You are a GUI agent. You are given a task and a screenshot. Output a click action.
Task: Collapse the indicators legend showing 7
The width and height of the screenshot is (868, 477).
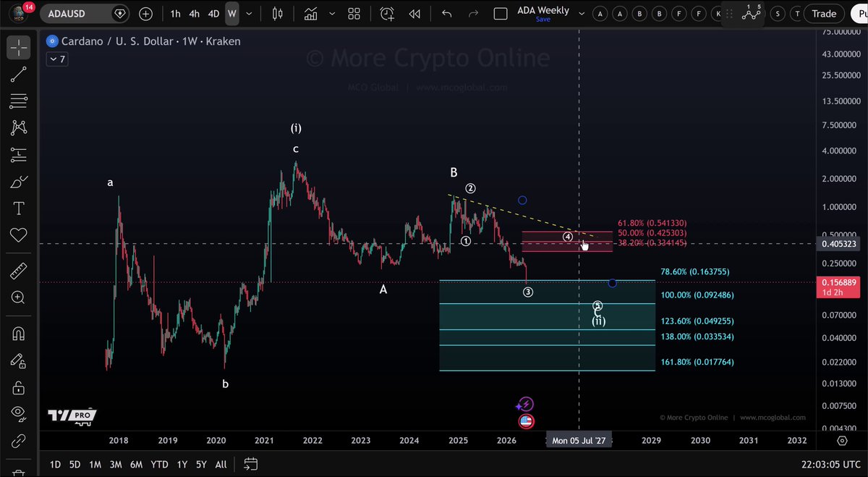(57, 59)
